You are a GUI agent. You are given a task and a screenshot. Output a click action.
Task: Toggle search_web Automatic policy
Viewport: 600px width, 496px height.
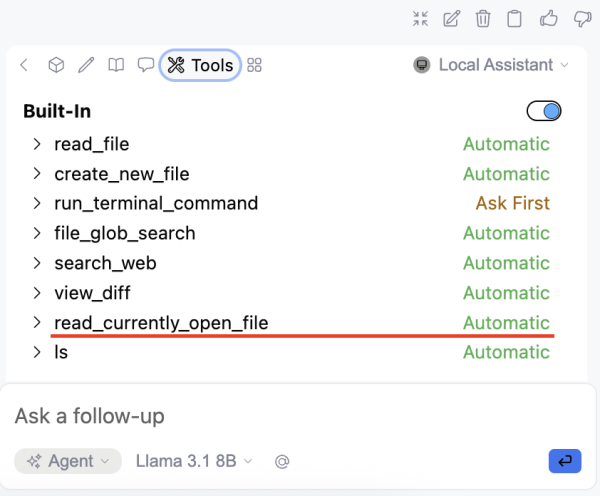click(x=506, y=263)
